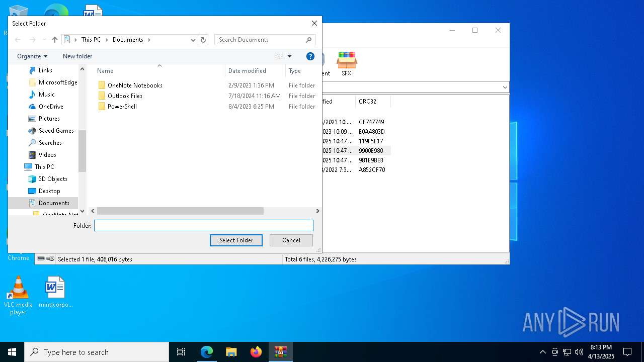644x362 pixels.
Task: Expand the Documents breadcrumb chevron
Action: [x=149, y=40]
